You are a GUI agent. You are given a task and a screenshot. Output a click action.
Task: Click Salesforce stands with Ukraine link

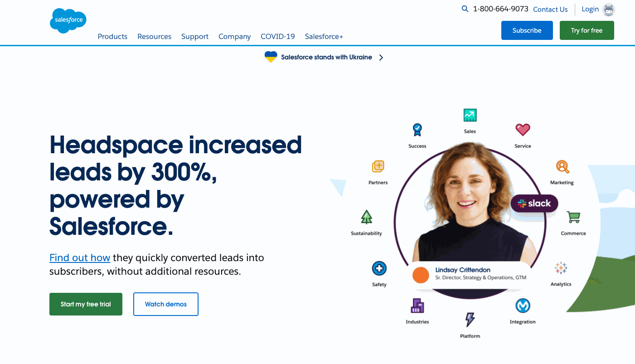[x=326, y=57]
